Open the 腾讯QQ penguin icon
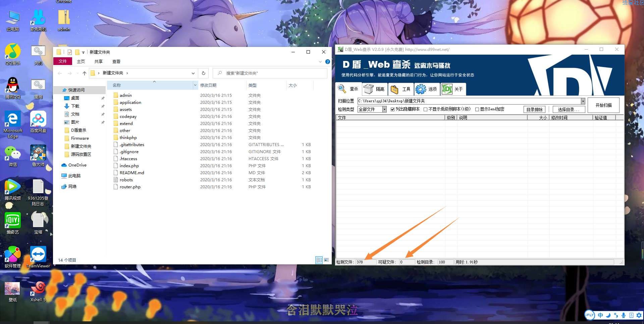 pyautogui.click(x=13, y=88)
